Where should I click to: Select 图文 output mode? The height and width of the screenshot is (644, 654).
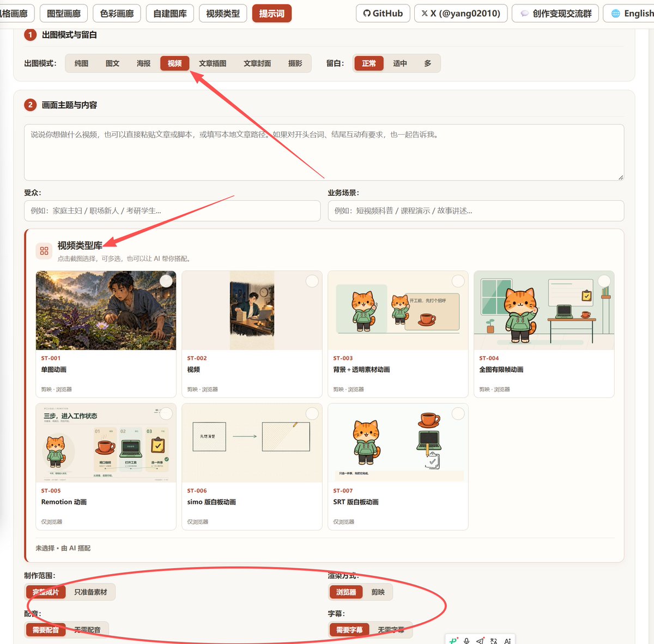[113, 63]
